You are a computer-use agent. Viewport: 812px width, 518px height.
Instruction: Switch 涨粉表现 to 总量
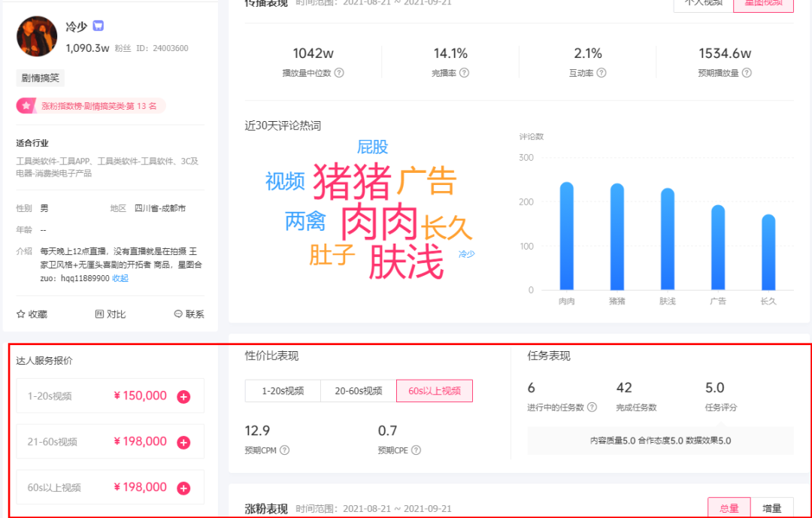coord(729,507)
